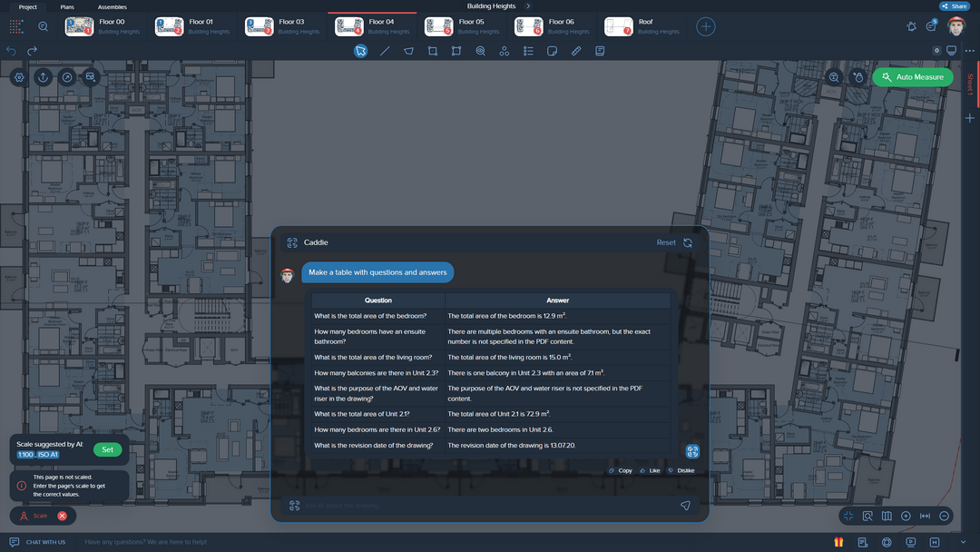
Task: Select the rectangle drawing tool
Action: coord(434,51)
